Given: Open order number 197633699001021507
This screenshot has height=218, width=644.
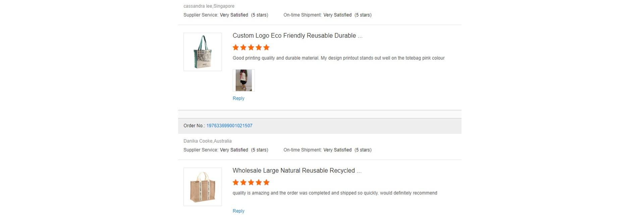Looking at the screenshot, I should (x=229, y=126).
